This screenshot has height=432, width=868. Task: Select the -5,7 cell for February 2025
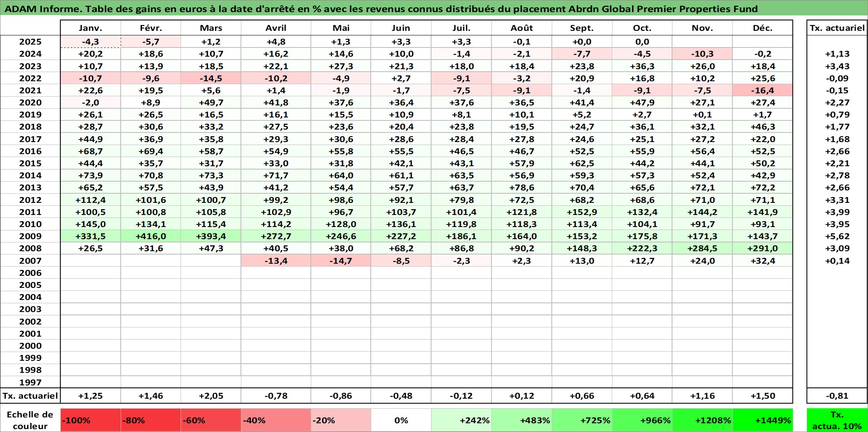tap(151, 42)
